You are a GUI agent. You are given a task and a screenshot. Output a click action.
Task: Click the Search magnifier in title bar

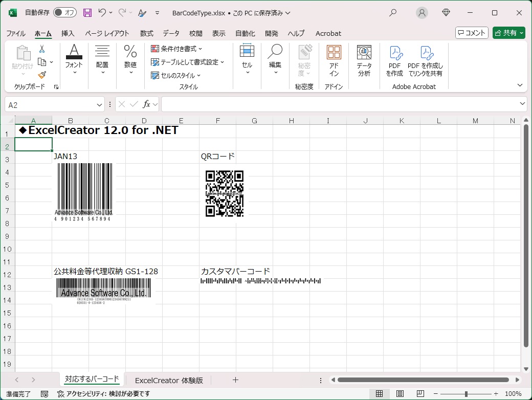392,13
